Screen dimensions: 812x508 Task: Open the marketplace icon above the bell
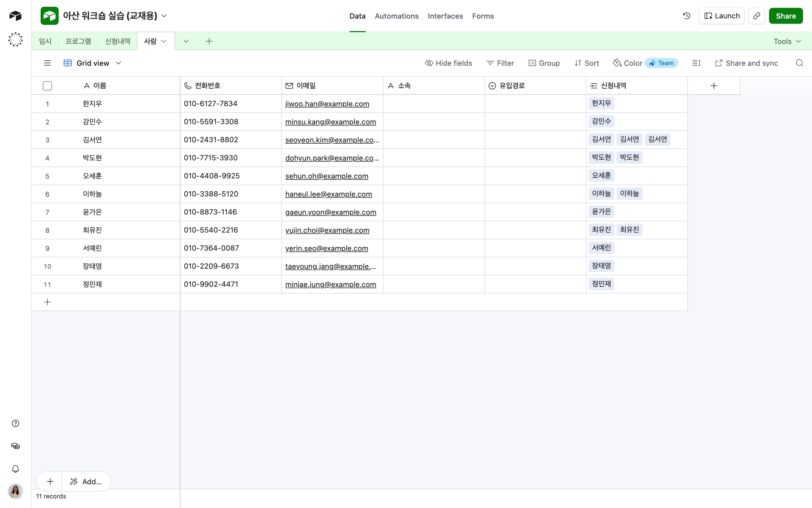pyautogui.click(x=16, y=446)
